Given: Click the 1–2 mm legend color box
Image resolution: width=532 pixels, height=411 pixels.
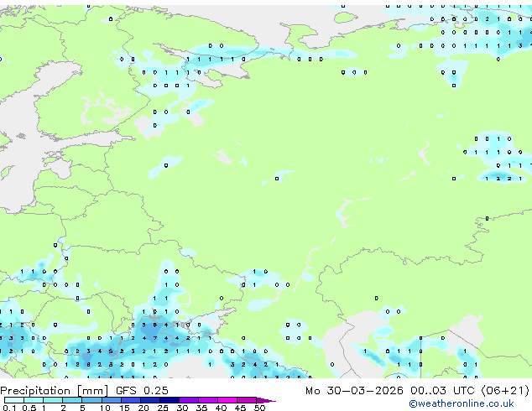Looking at the screenshot, I should [x=53, y=400].
